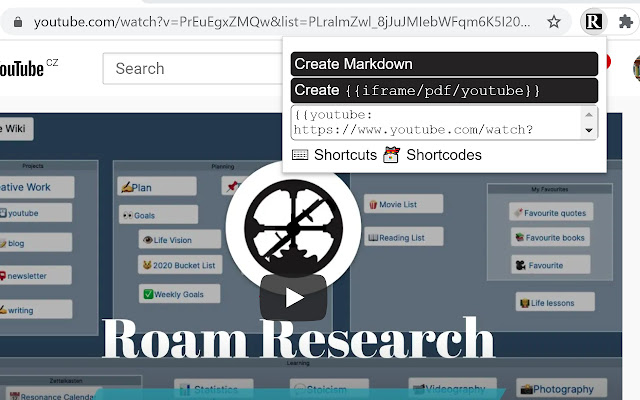
Task: Click the 'Weekly Goals' box
Action: coord(180,294)
